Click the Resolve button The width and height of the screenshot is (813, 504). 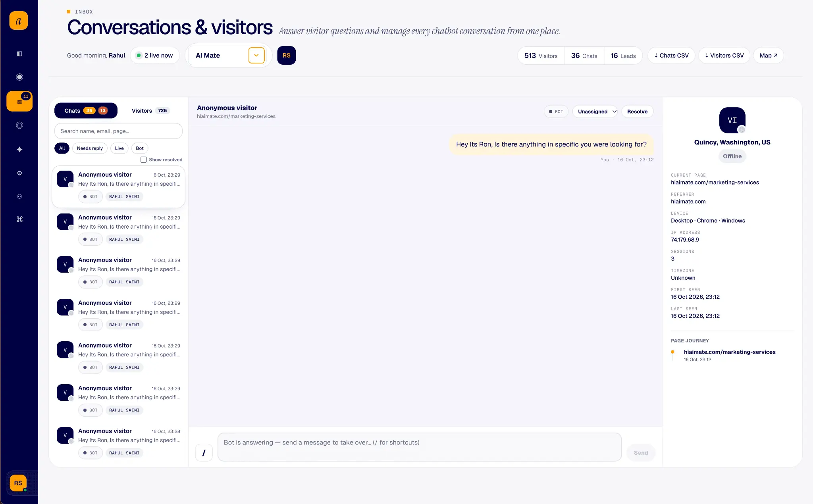coord(637,112)
